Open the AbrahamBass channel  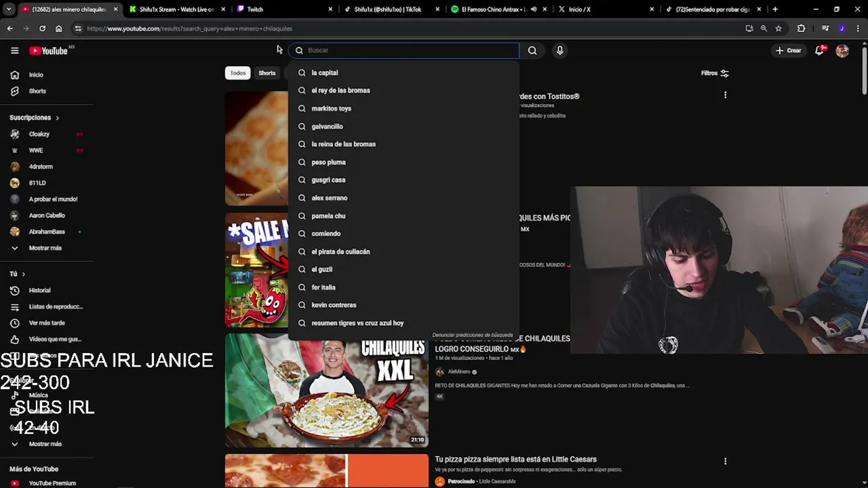click(47, 232)
